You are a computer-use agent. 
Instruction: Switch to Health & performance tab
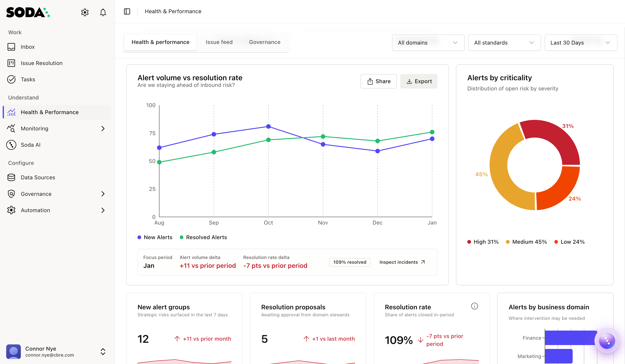[160, 42]
